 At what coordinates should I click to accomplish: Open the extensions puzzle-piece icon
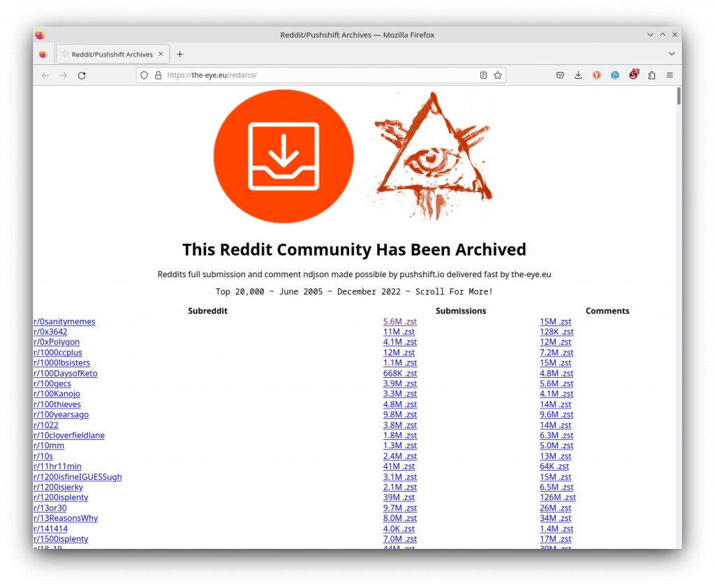click(x=651, y=75)
